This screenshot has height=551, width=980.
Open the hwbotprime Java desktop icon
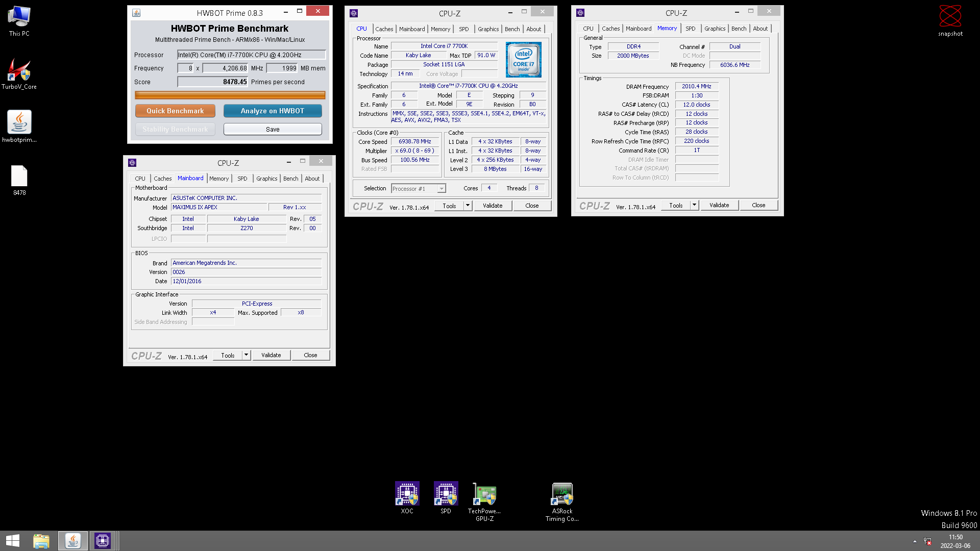(19, 127)
